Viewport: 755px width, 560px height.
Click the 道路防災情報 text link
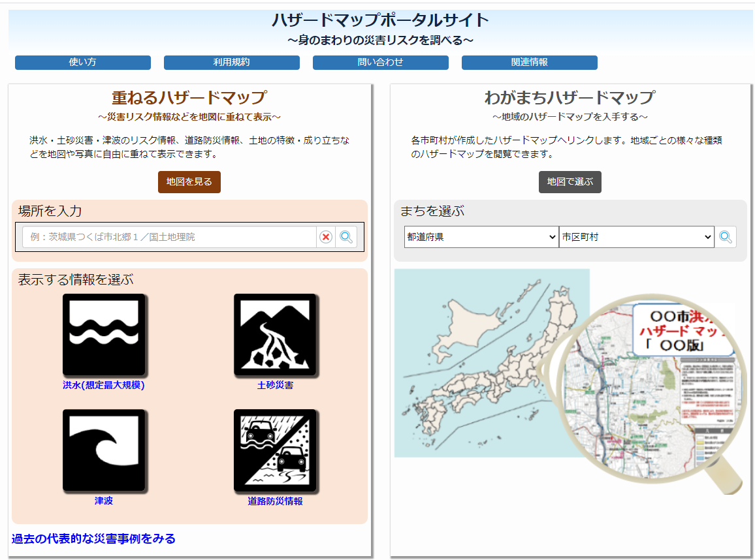(x=275, y=501)
